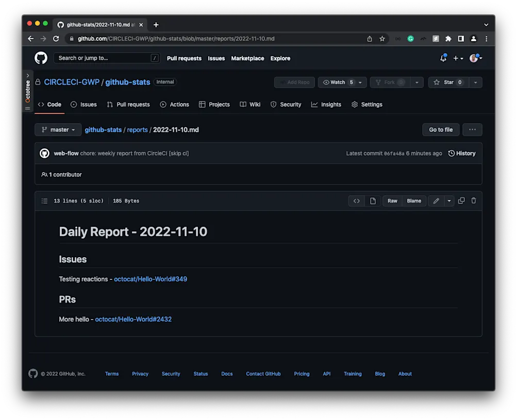
Task: Switch to the repository Issues tab
Action: 84,105
